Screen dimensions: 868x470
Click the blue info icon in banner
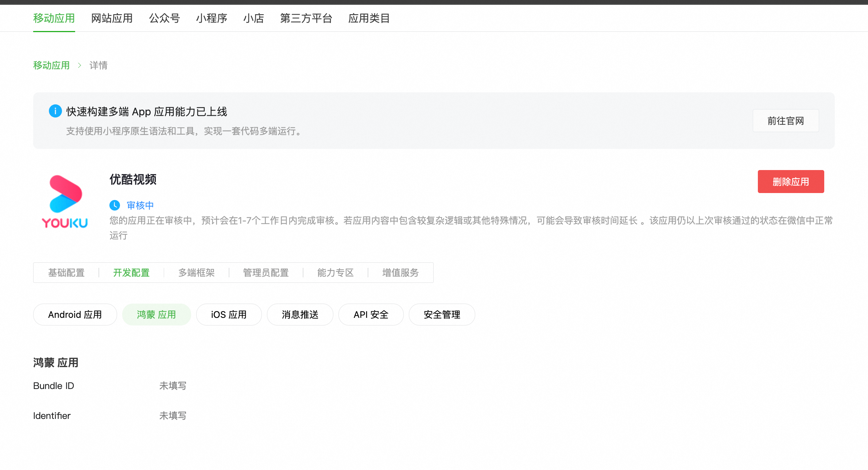point(55,111)
